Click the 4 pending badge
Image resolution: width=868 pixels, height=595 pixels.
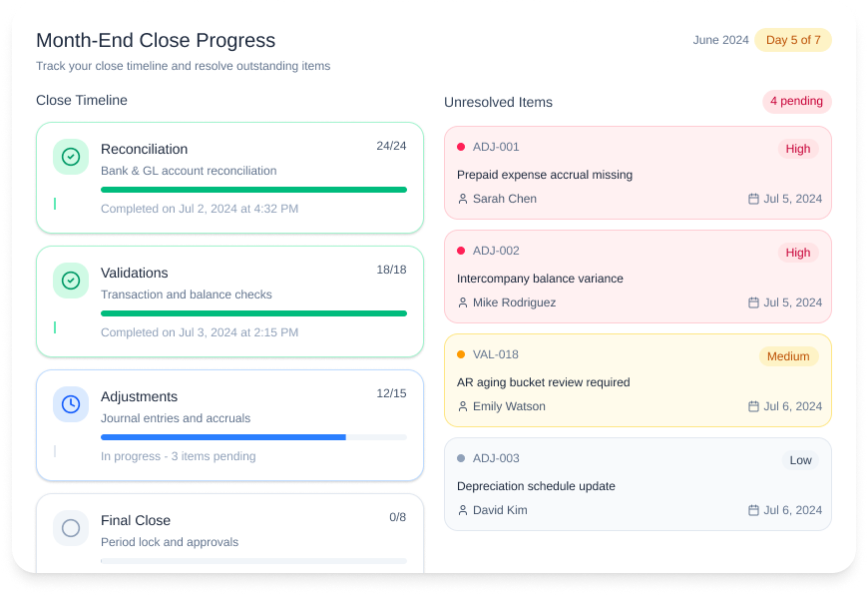pos(796,102)
